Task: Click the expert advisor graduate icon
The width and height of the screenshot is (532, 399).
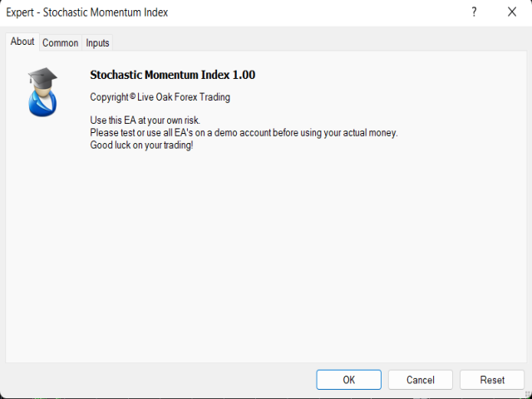Action: click(42, 92)
